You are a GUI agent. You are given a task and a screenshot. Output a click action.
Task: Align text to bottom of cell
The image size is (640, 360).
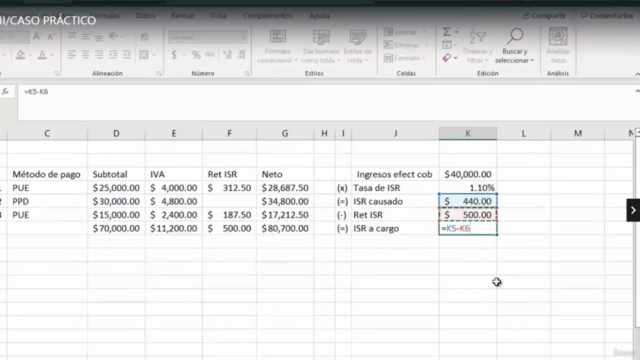99,37
